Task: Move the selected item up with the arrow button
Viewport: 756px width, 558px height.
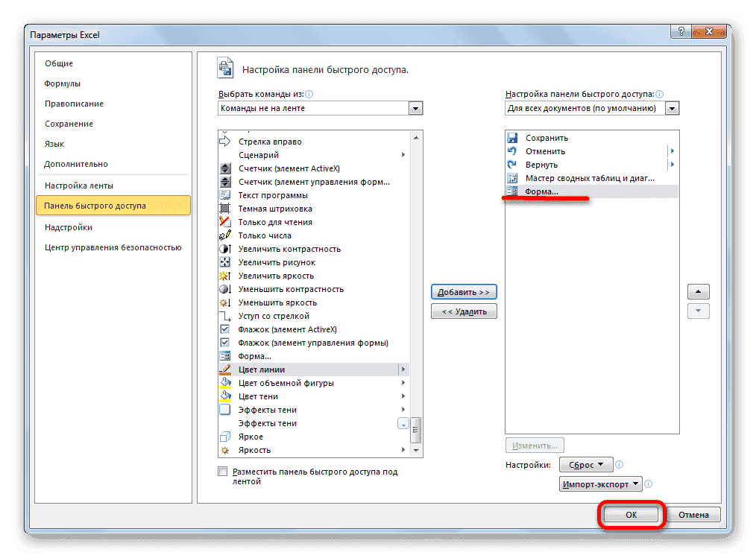Action: pyautogui.click(x=698, y=291)
